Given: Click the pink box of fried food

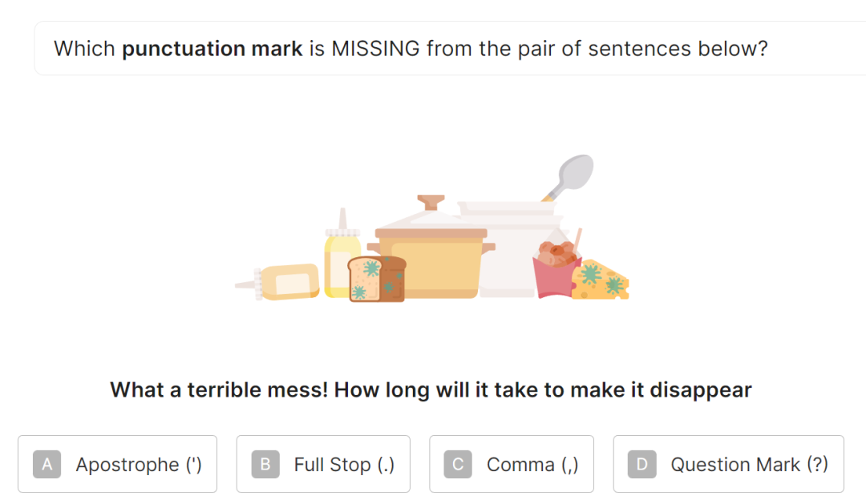Looking at the screenshot, I should coord(556,270).
